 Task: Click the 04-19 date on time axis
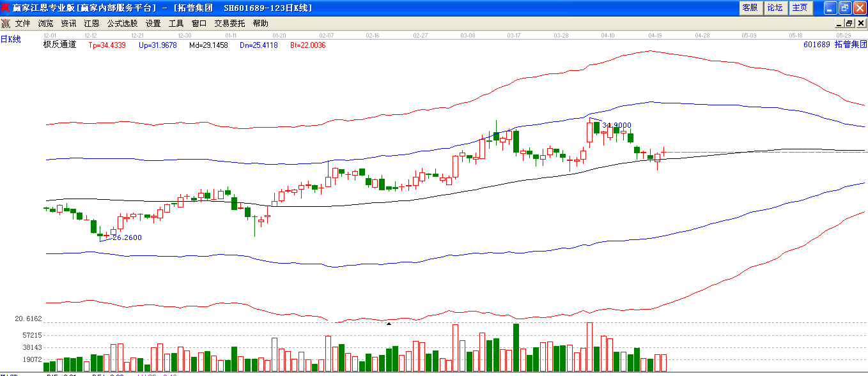tap(655, 36)
